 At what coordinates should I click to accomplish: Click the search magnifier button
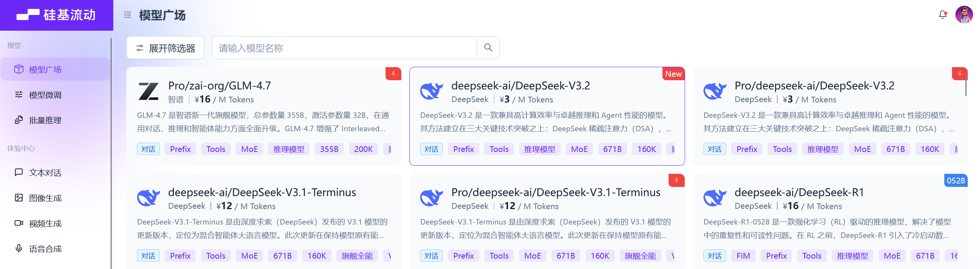point(488,48)
